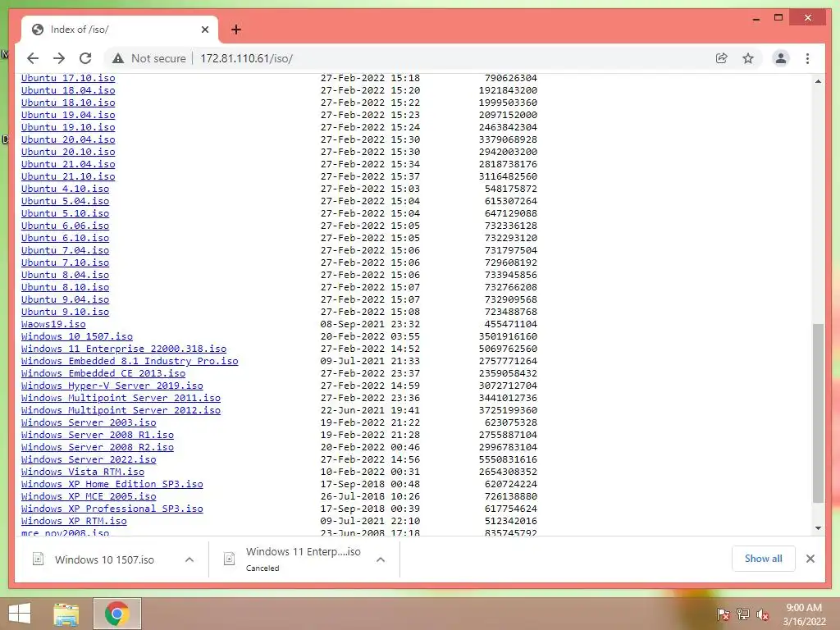Open the Windows Start menu

(x=20, y=614)
